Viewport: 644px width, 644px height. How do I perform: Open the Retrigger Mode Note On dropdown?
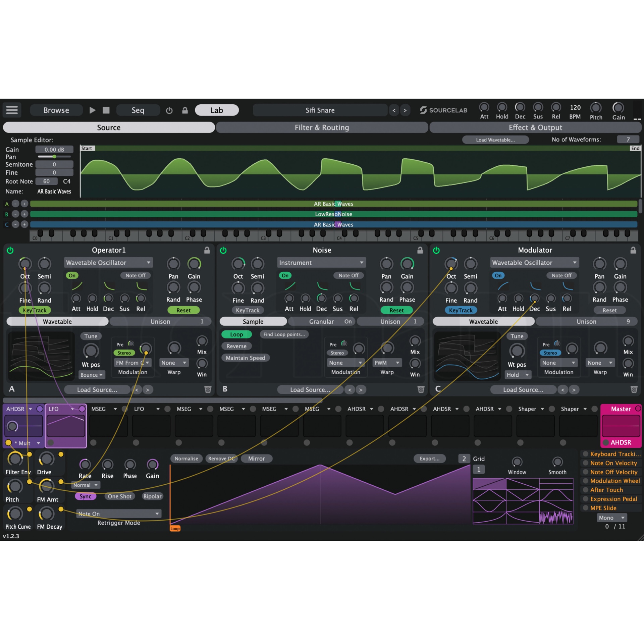(119, 514)
